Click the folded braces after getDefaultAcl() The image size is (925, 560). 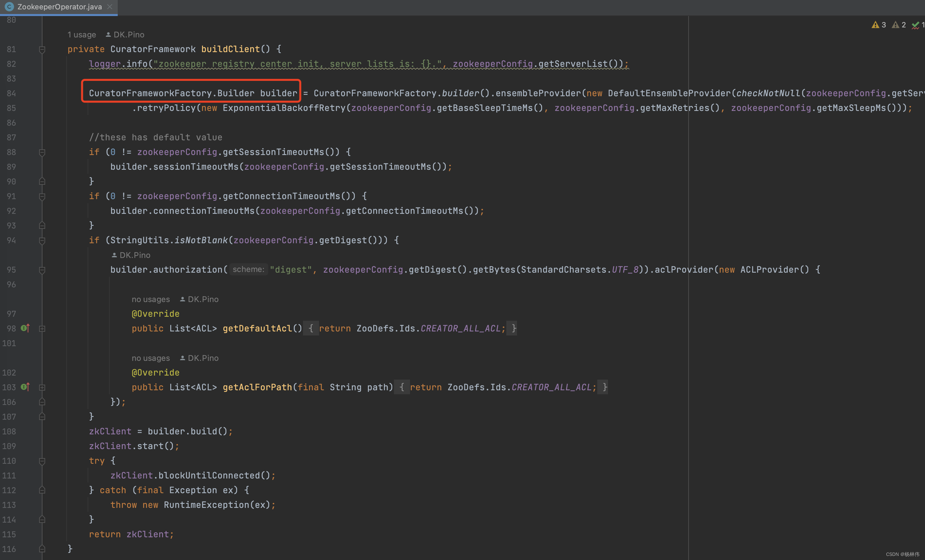pos(311,328)
